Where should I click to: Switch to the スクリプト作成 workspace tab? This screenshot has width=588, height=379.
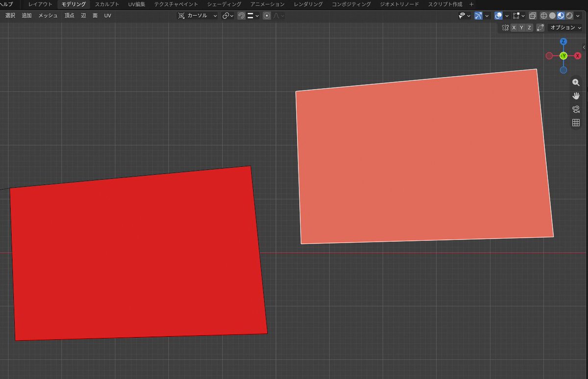tap(445, 4)
